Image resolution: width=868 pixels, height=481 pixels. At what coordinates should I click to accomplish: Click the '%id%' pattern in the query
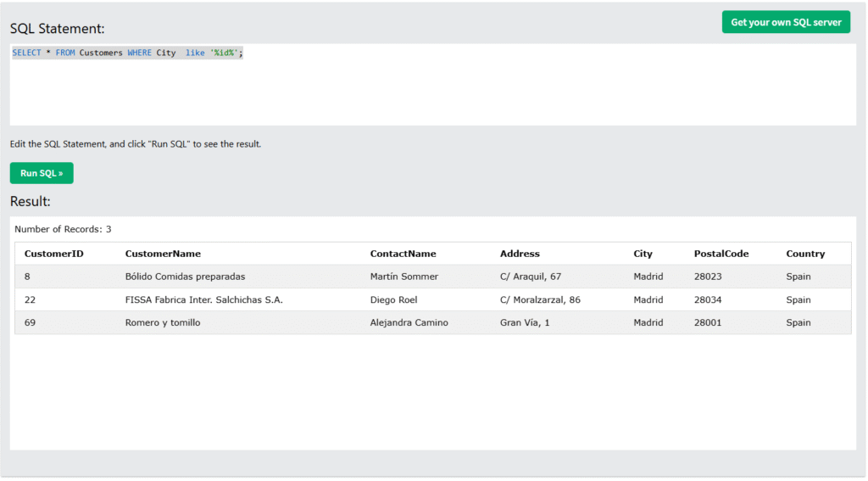point(224,53)
